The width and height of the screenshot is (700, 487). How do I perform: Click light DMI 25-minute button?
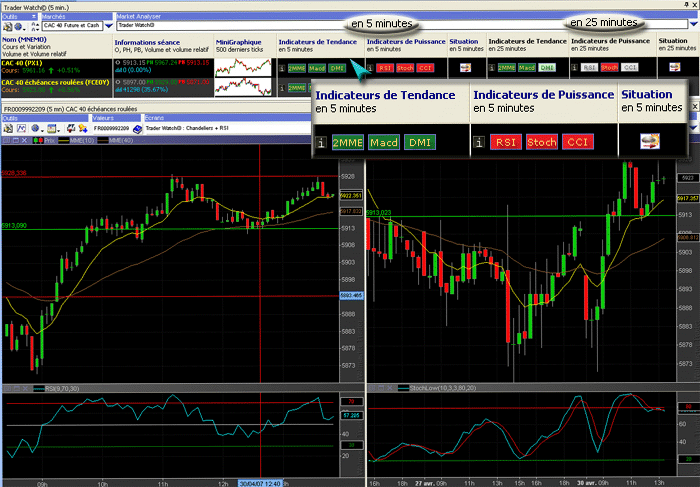[547, 68]
